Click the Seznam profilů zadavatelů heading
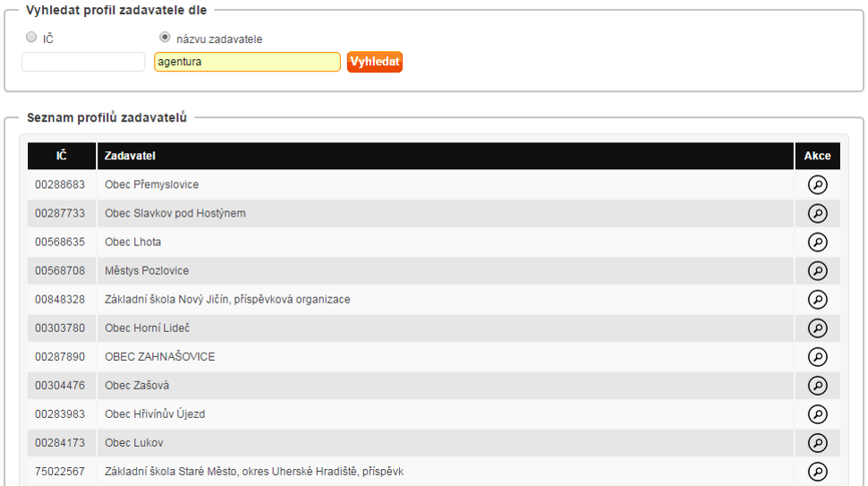 click(x=106, y=117)
